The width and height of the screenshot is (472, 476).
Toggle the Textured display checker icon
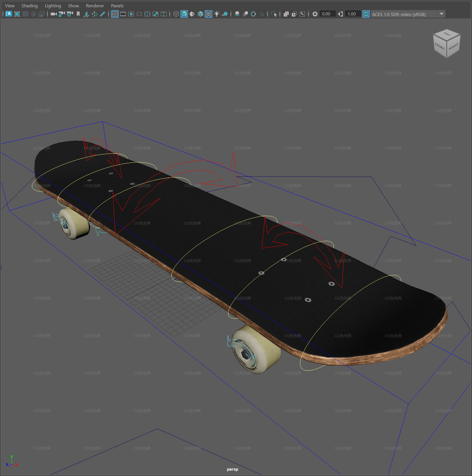[x=209, y=14]
